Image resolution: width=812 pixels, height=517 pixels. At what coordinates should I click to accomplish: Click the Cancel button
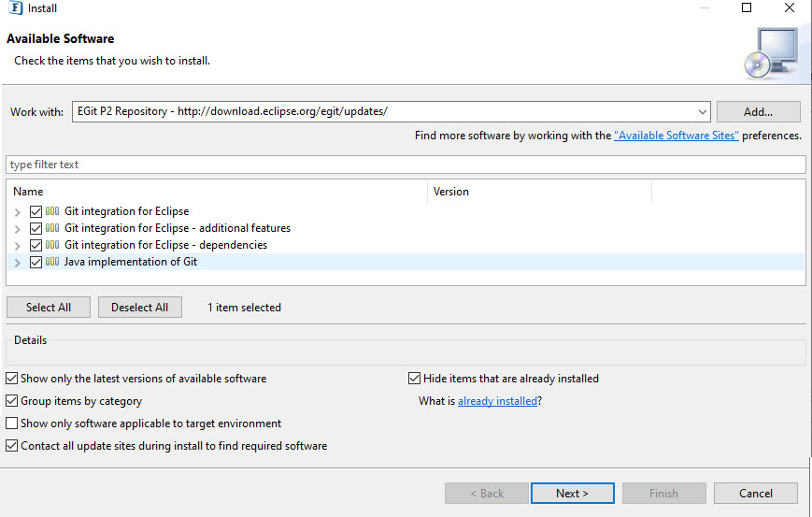756,494
